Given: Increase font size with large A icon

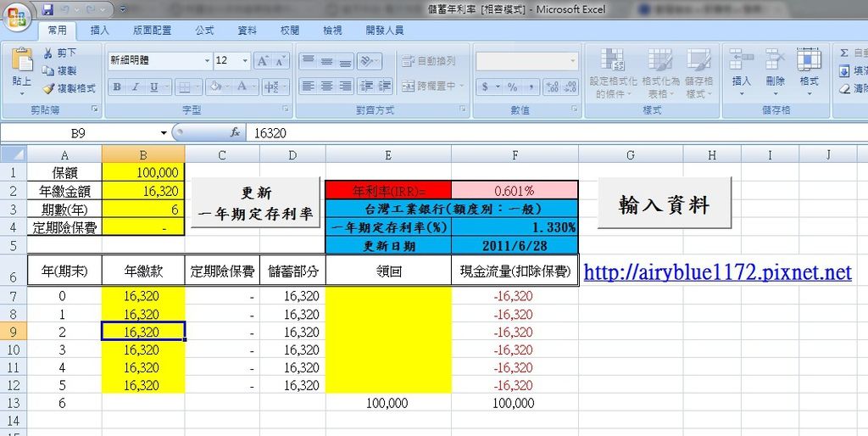Looking at the screenshot, I should pos(263,61).
